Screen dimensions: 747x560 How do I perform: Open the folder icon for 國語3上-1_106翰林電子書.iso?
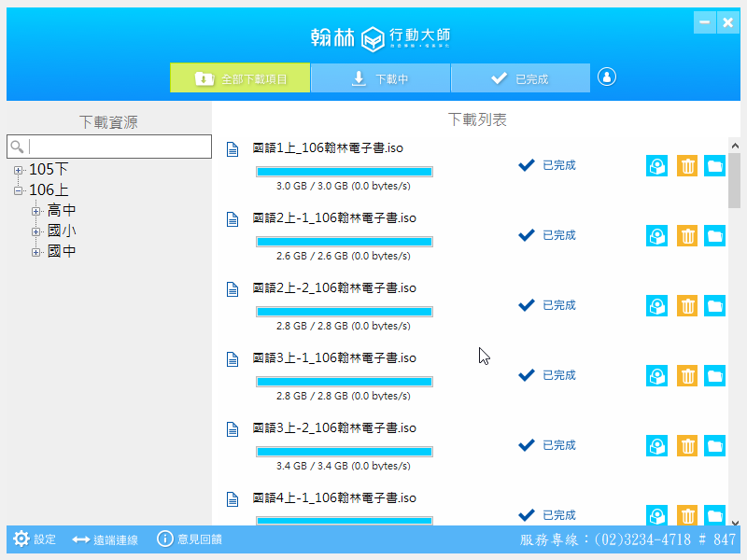tap(714, 376)
